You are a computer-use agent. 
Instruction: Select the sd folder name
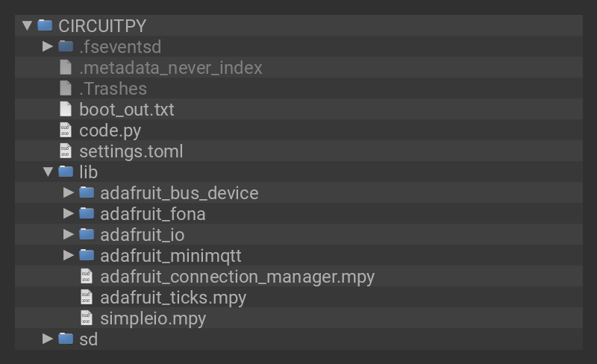tap(88, 339)
